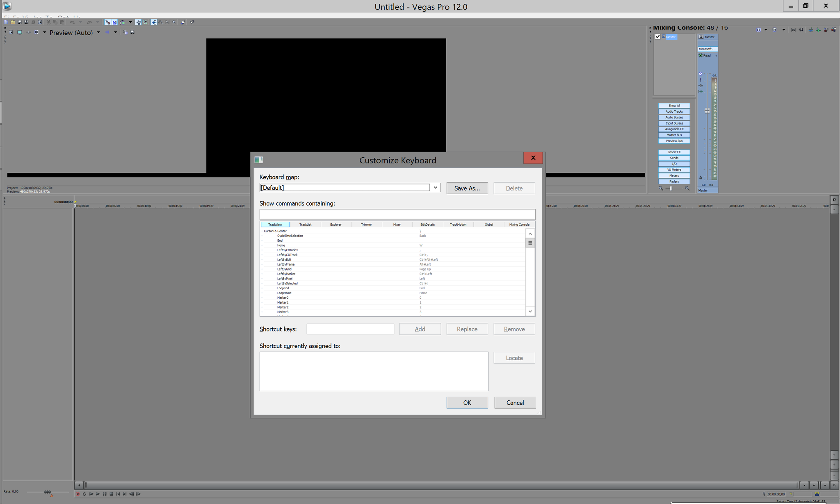Switch to the TrackMotion tab
This screenshot has height=504, width=840.
pyautogui.click(x=458, y=225)
